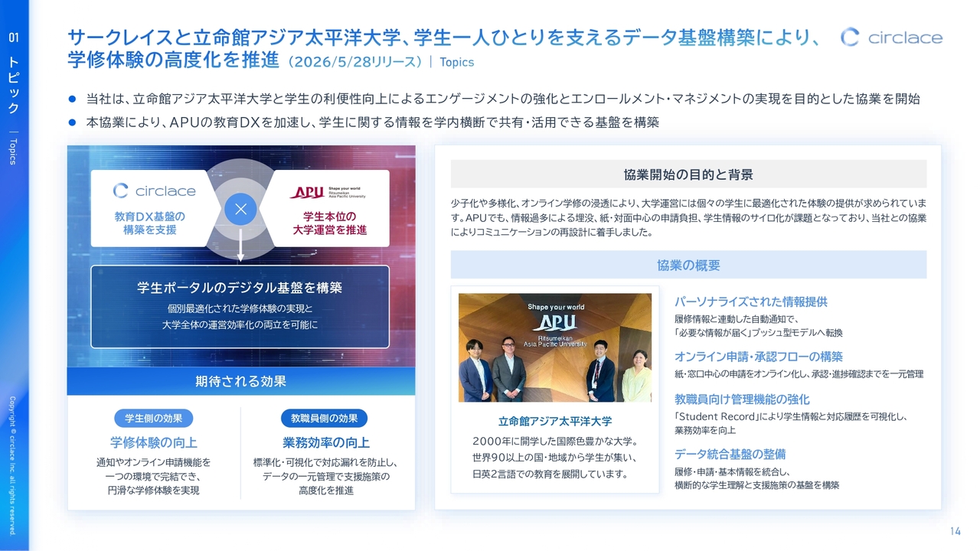Click the text 学生本位の大学運営を推進
This screenshot has height=551, width=980.
click(x=330, y=223)
